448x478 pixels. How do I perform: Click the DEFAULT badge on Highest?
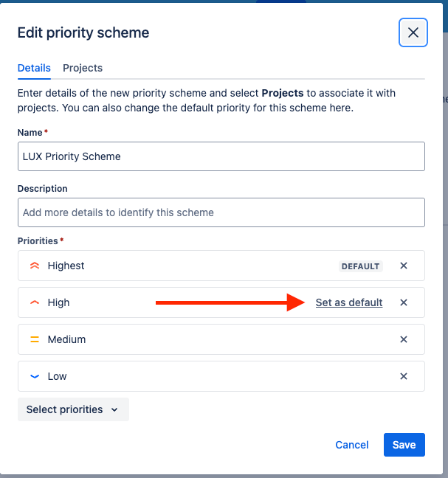click(360, 266)
